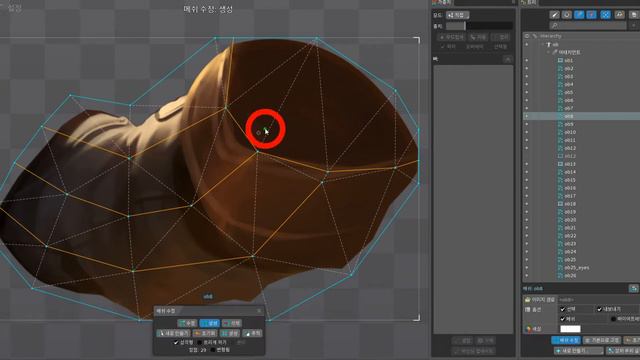Select the highlighted ob8 tree row
This screenshot has width=640, height=360.
[x=581, y=116]
